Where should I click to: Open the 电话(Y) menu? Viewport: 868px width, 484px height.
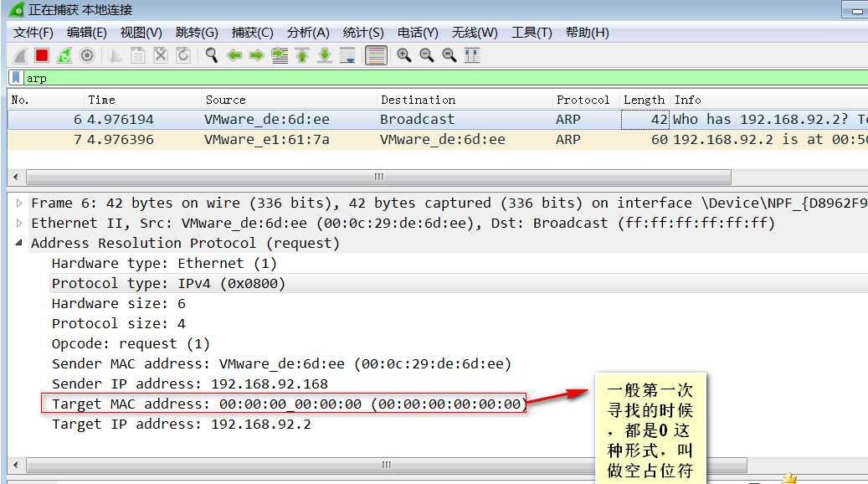(418, 33)
